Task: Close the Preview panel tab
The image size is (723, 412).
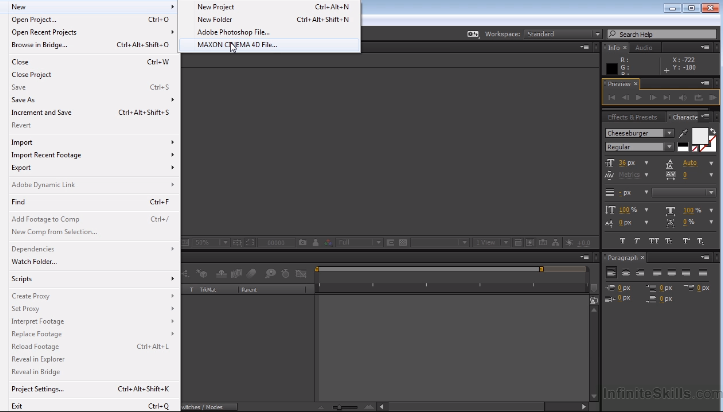Action: 635,84
